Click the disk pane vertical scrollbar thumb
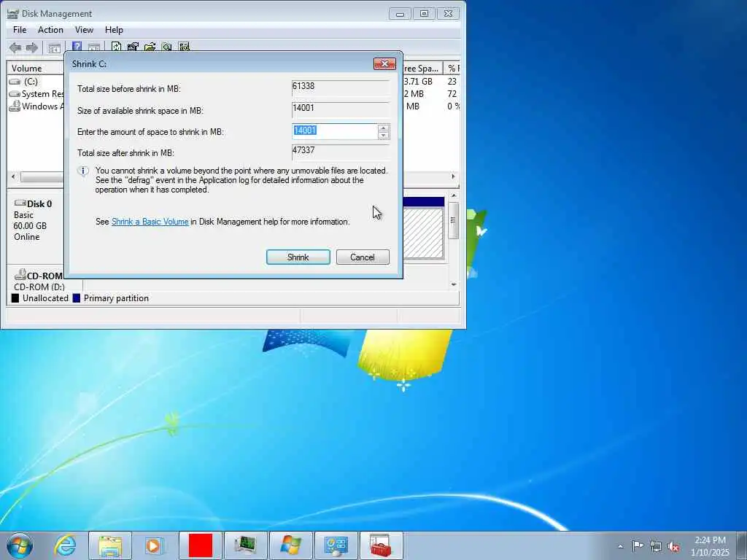 pyautogui.click(x=454, y=220)
